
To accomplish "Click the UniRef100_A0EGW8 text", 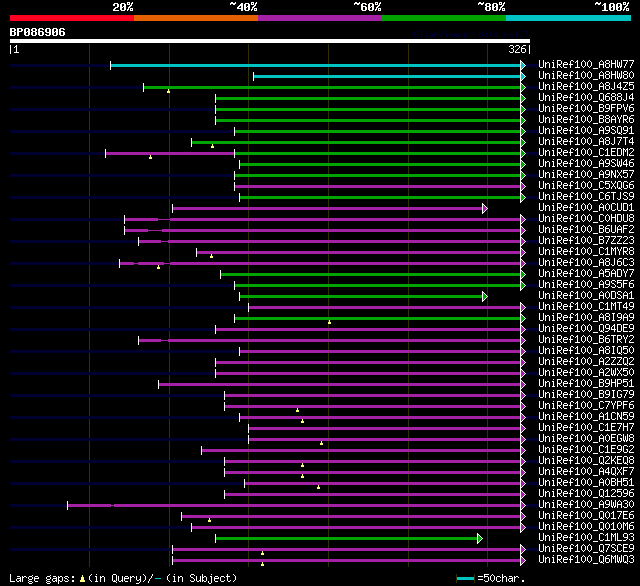I will (586, 439).
